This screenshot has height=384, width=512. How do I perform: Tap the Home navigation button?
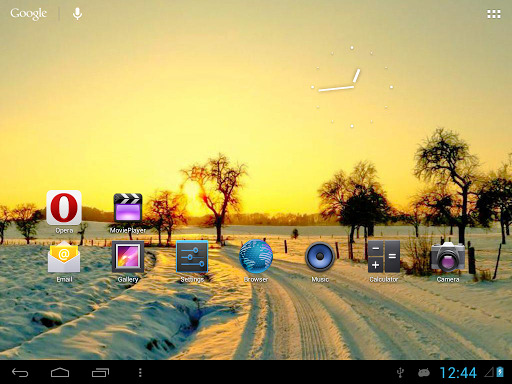click(x=60, y=372)
